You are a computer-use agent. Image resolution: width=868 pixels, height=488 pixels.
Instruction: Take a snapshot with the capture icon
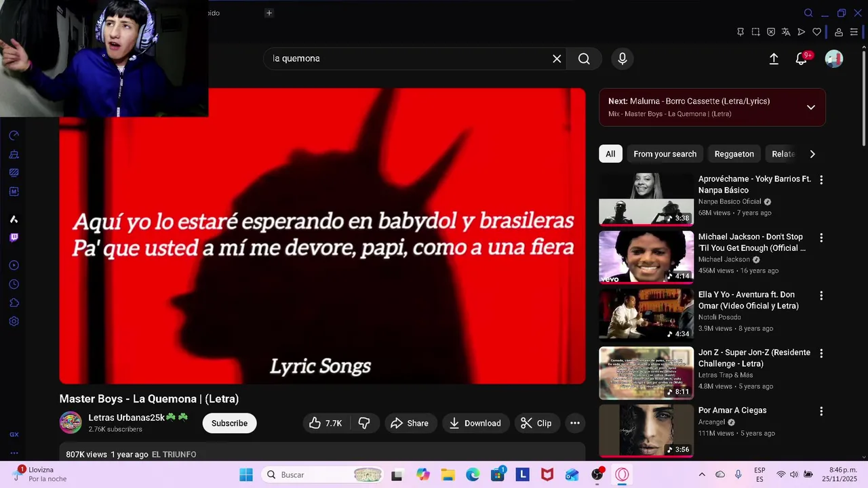click(755, 32)
